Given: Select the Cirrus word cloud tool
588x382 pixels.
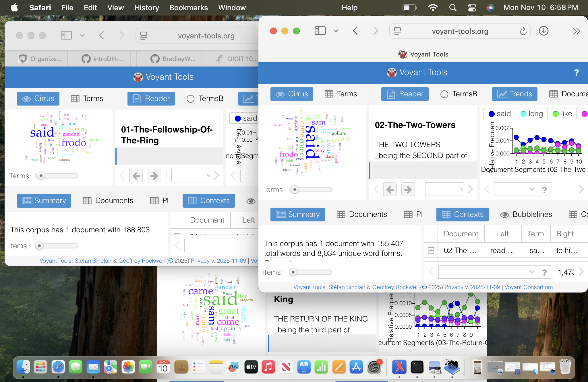Looking at the screenshot, I should point(291,94).
